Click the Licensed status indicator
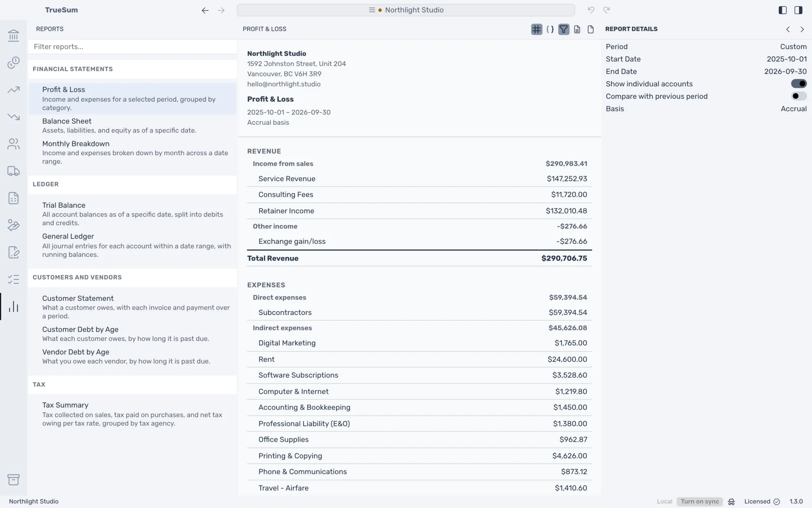This screenshot has width=812, height=508. point(762,501)
